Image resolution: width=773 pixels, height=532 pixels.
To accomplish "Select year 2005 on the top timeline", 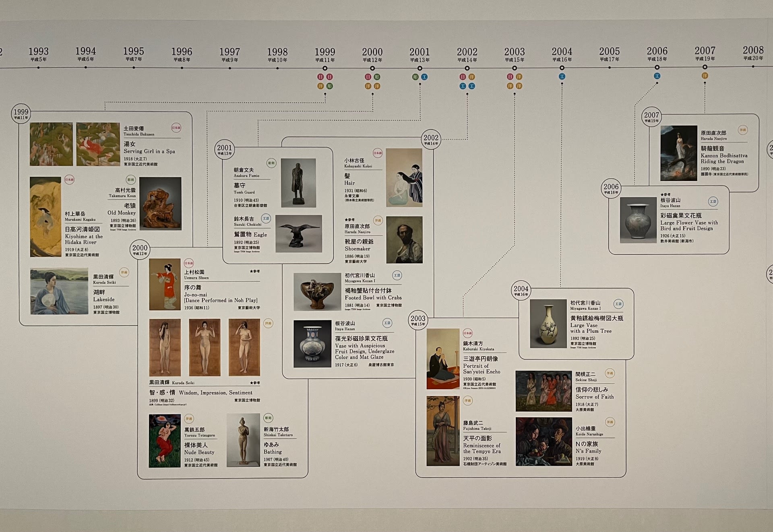I will [x=610, y=54].
